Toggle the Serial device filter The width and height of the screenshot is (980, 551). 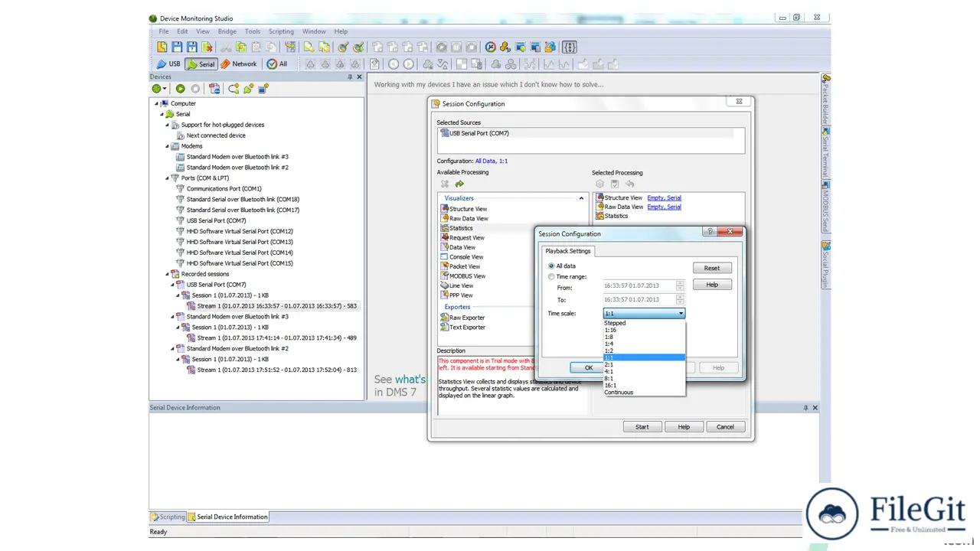pos(201,64)
